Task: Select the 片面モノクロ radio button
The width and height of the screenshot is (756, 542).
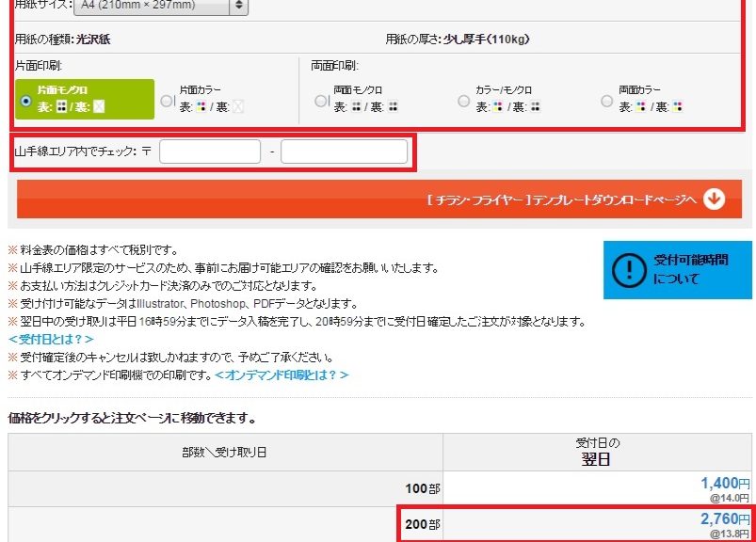Action: (26, 101)
